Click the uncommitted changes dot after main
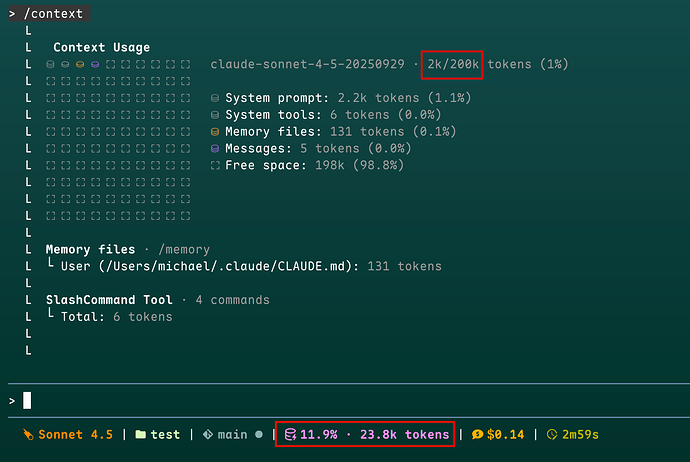Image resolution: width=690 pixels, height=462 pixels. (x=259, y=435)
